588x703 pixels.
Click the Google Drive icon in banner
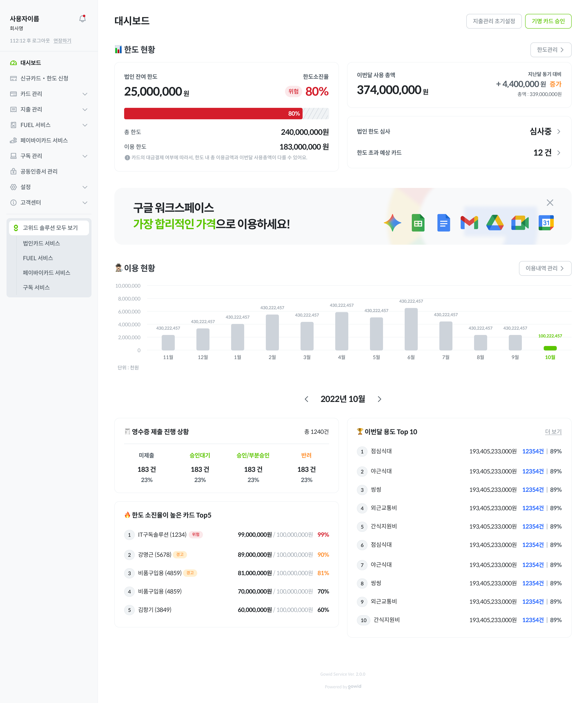coord(495,223)
